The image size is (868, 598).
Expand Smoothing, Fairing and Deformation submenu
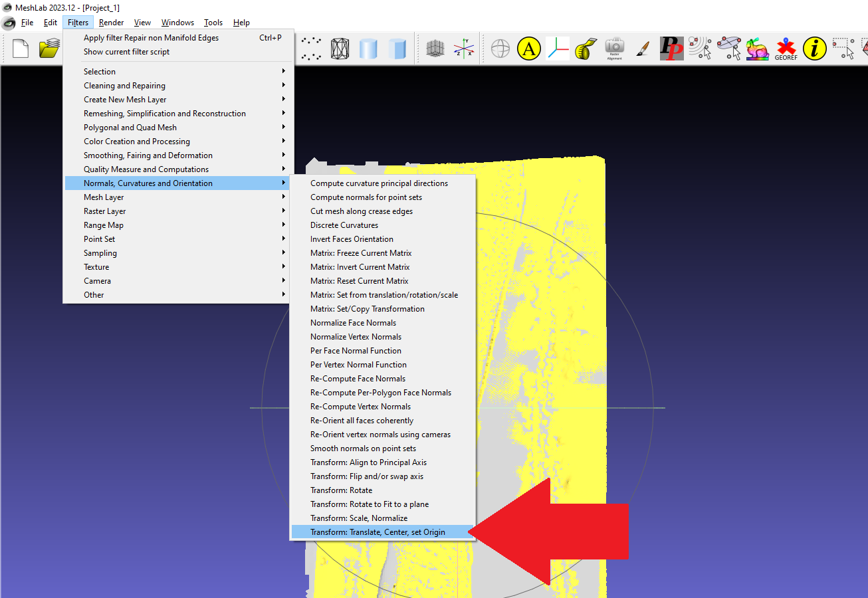[x=177, y=155]
